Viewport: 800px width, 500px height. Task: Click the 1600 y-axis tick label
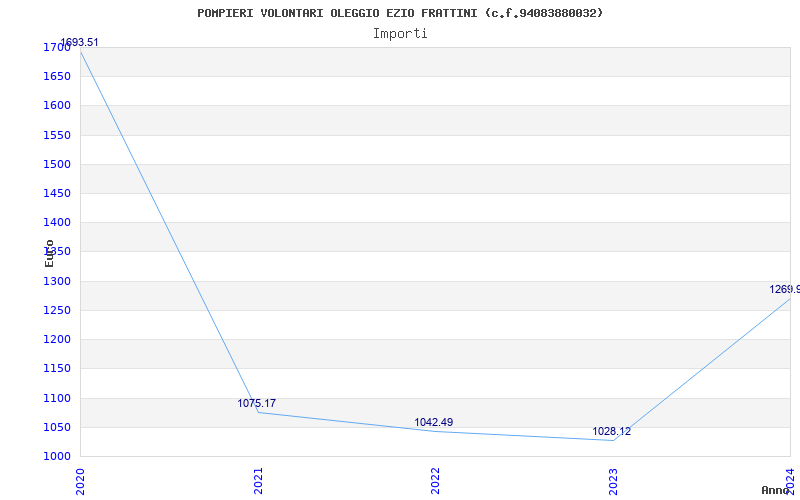point(57,106)
